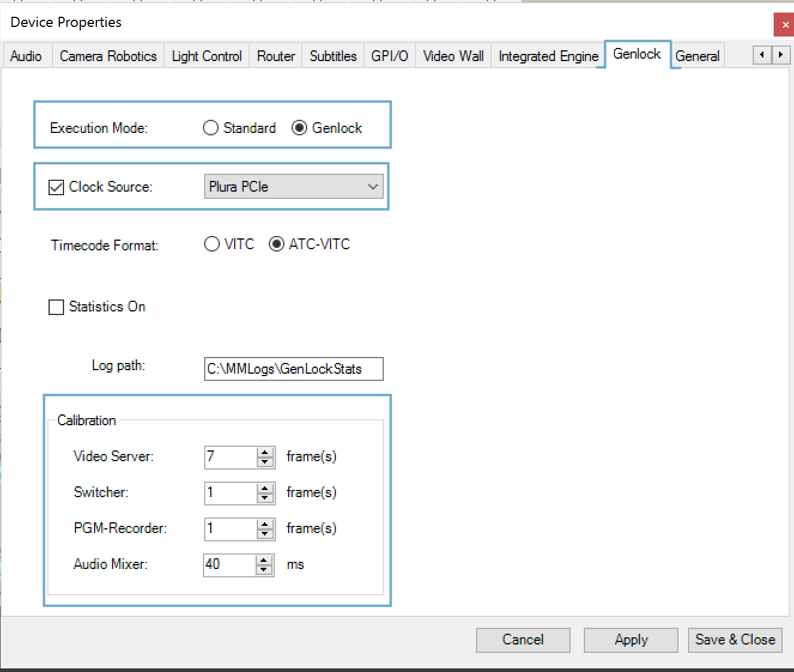Screen dimensions: 794x672
Task: Switch to the Camera Robotics tab
Action: pyautogui.click(x=108, y=56)
